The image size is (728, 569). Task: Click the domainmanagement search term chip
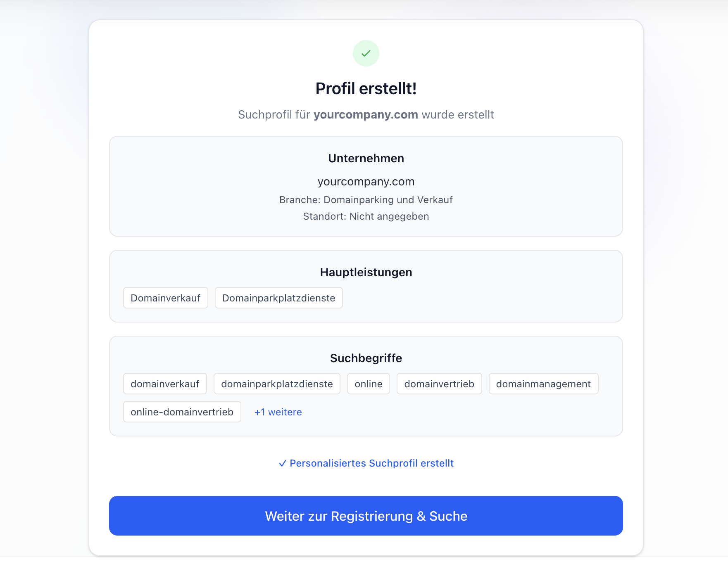543,384
